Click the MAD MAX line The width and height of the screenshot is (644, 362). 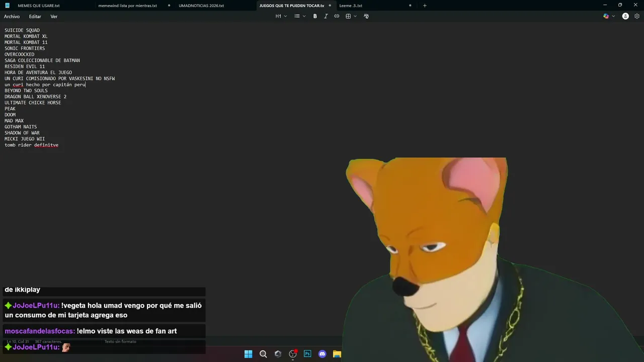[14, 121]
